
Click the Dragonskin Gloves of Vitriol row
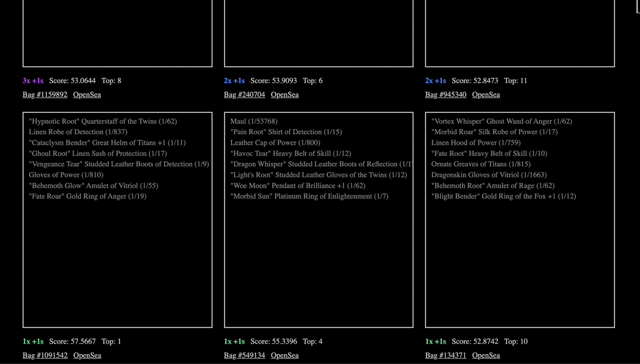(x=489, y=174)
